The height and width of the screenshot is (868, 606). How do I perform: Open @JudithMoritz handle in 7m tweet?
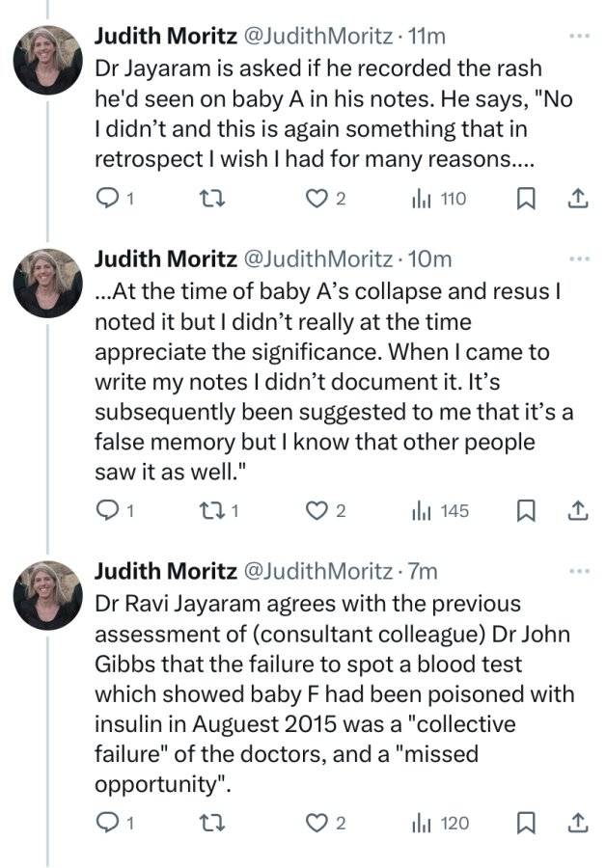click(x=317, y=571)
